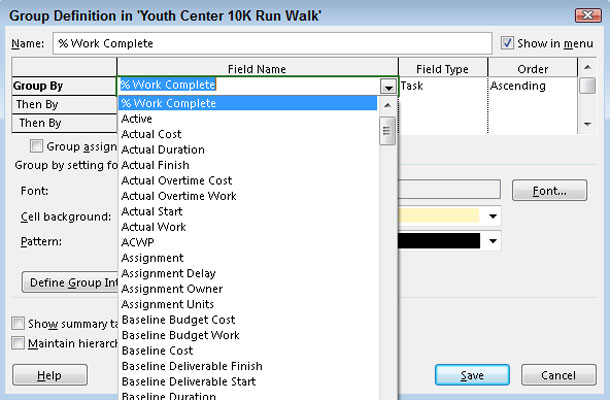
Task: Enable the Show summary tasks checkbox
Action: pos(18,324)
